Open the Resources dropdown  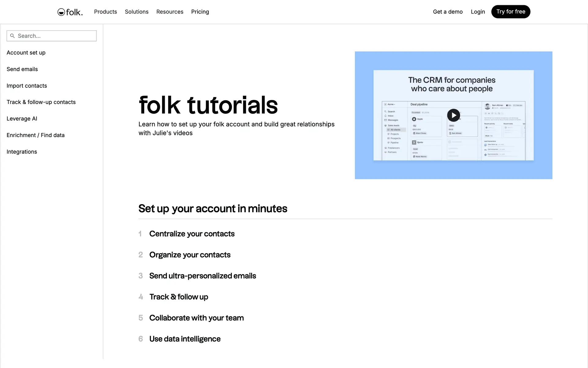[170, 12]
